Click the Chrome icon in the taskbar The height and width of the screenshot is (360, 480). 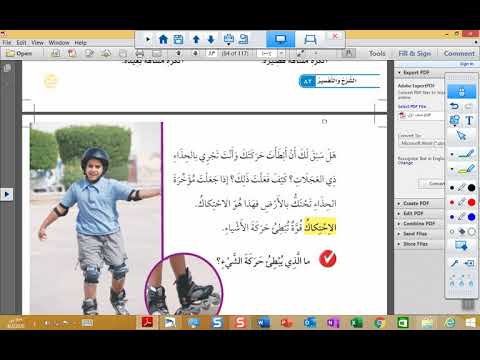[x=379, y=322]
